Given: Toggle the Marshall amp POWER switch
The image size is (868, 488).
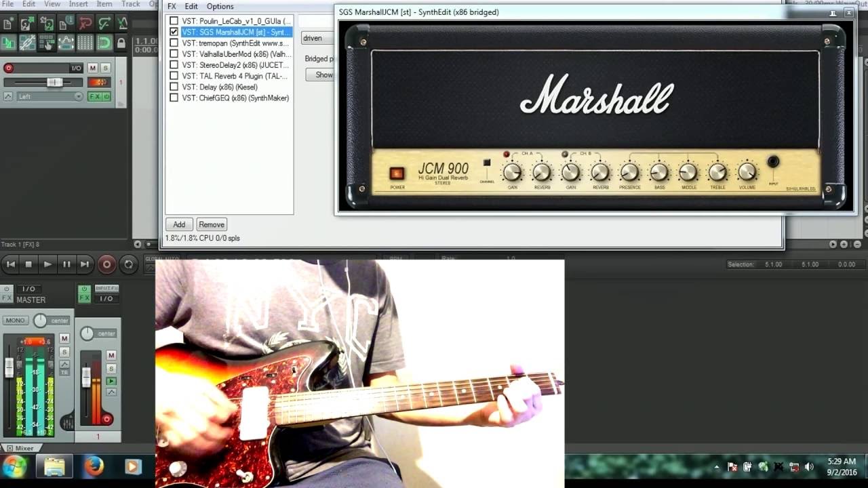Looking at the screenshot, I should (397, 174).
